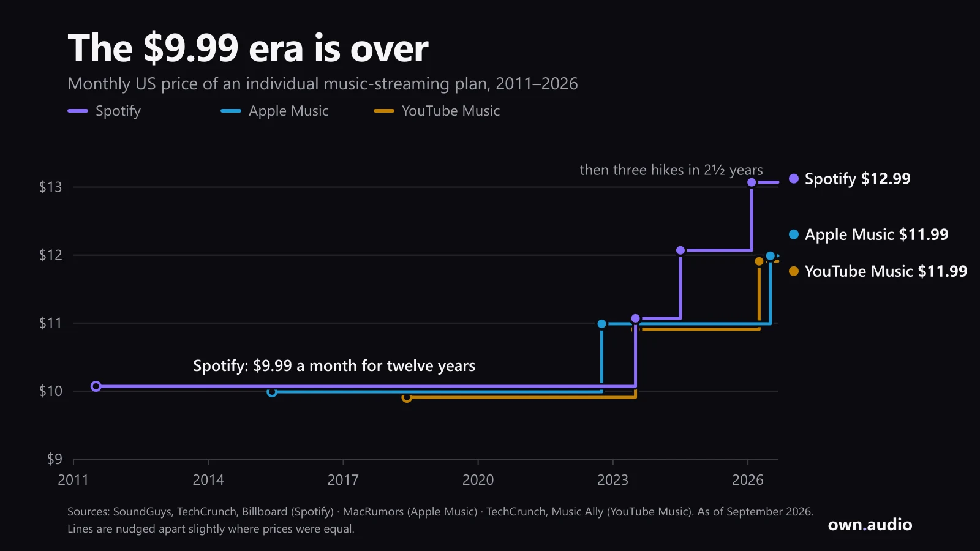Viewport: 980px width, 551px height.
Task: Click the 'Lines are nudged apart' footnote
Action: [211, 529]
